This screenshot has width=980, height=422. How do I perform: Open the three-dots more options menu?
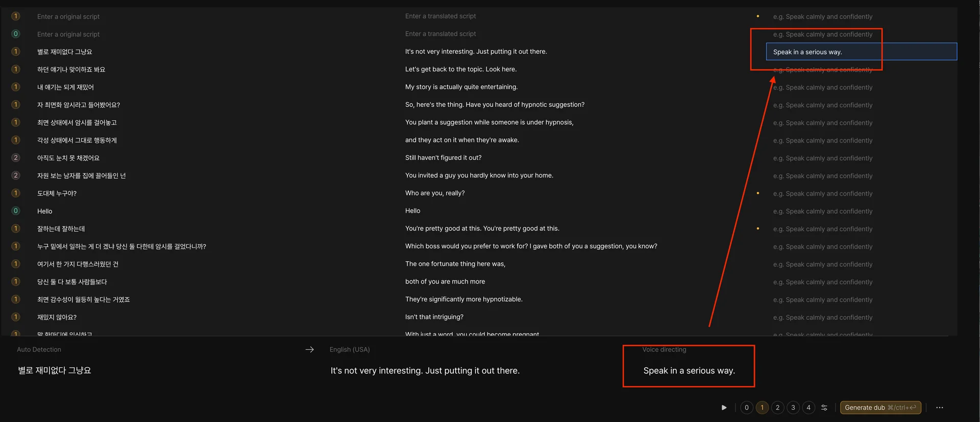[939, 408]
